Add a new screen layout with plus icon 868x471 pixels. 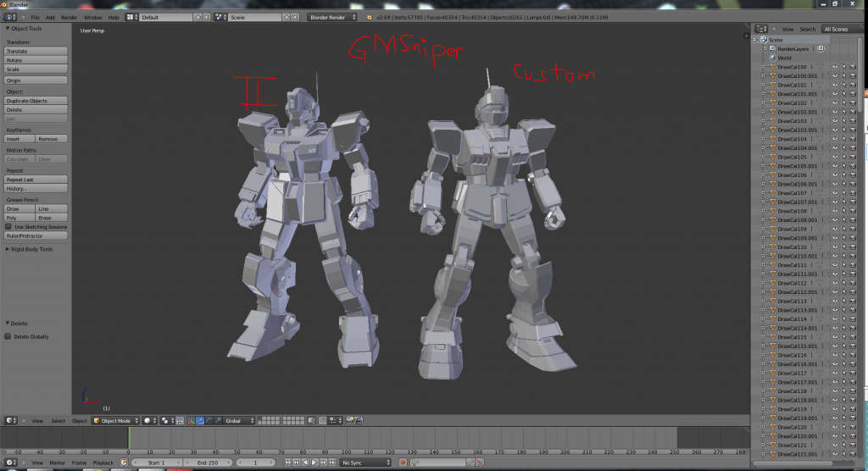198,17
